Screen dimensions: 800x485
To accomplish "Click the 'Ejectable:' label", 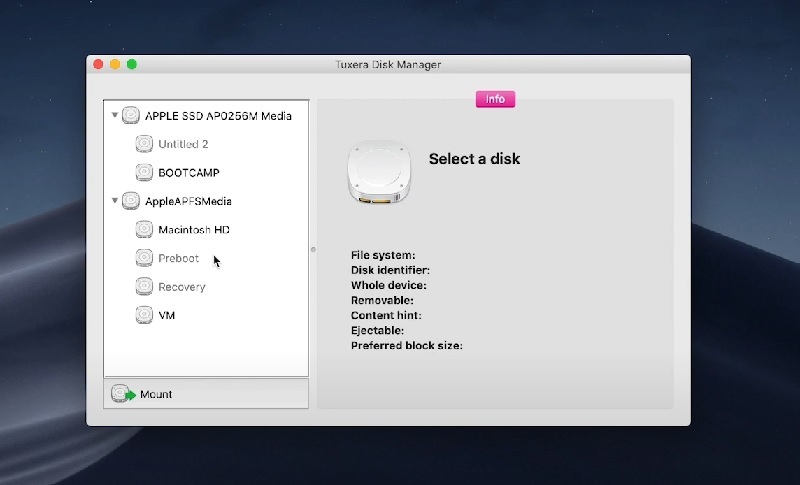I will (x=378, y=330).
